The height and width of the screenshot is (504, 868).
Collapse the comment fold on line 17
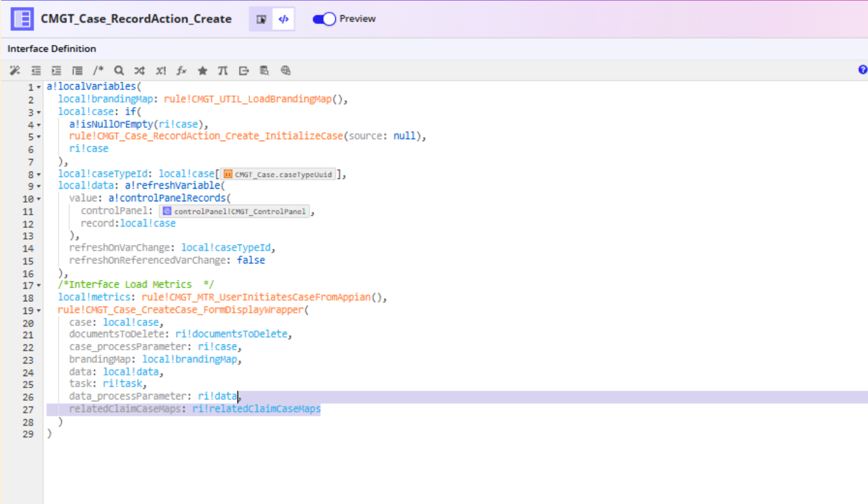[39, 286]
